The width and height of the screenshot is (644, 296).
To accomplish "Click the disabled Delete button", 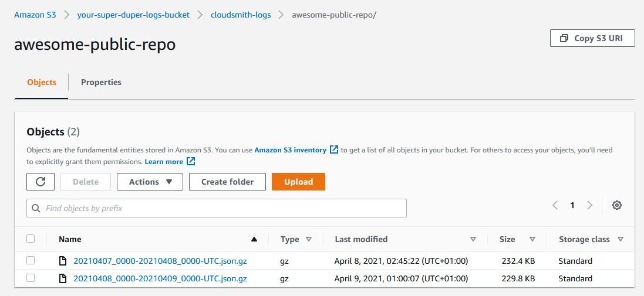I will pos(86,182).
